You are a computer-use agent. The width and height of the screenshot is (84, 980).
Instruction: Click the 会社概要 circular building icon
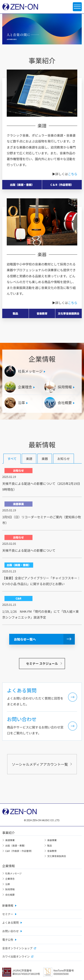50,402
